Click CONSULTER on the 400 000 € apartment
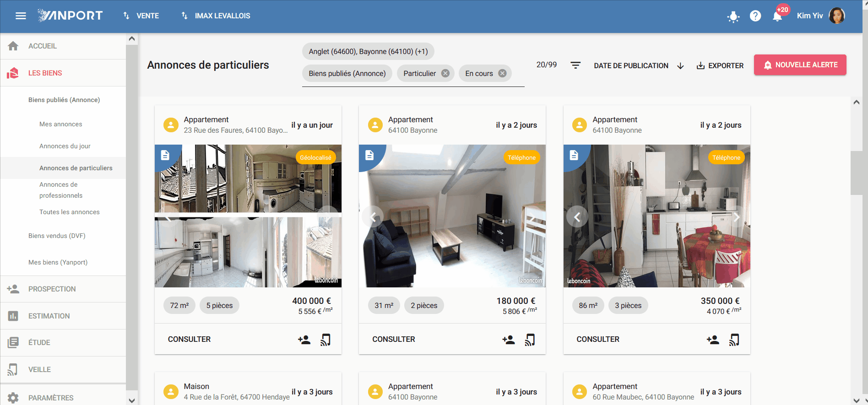This screenshot has width=868, height=405. [x=189, y=339]
